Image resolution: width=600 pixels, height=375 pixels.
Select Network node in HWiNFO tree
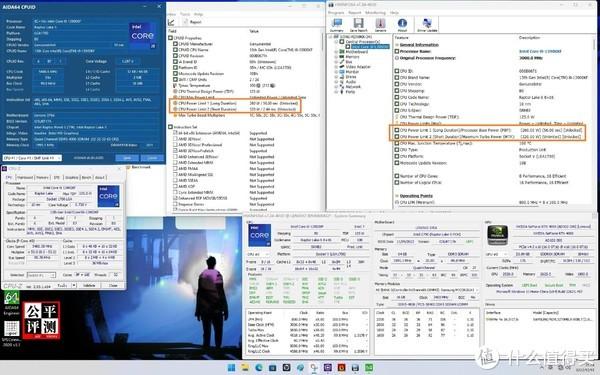353,86
